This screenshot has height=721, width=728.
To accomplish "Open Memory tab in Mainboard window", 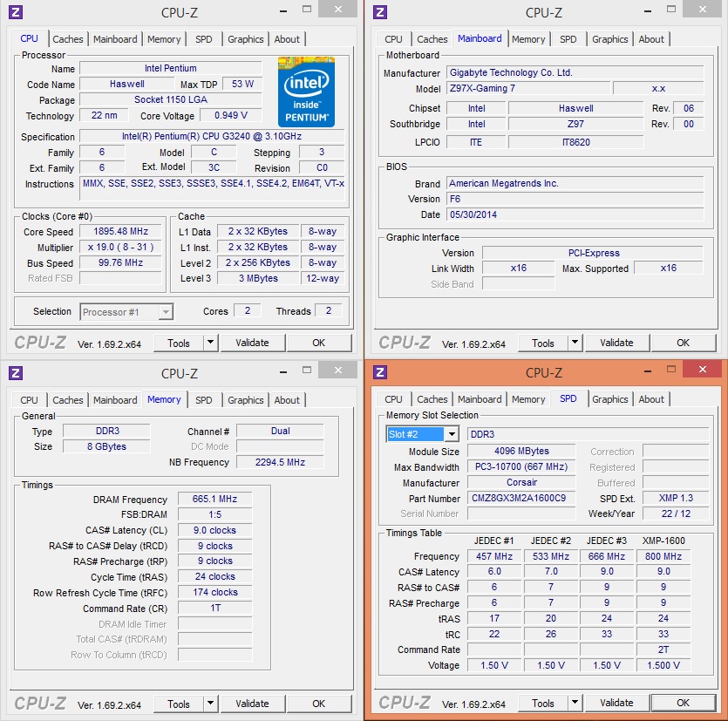I will point(528,39).
